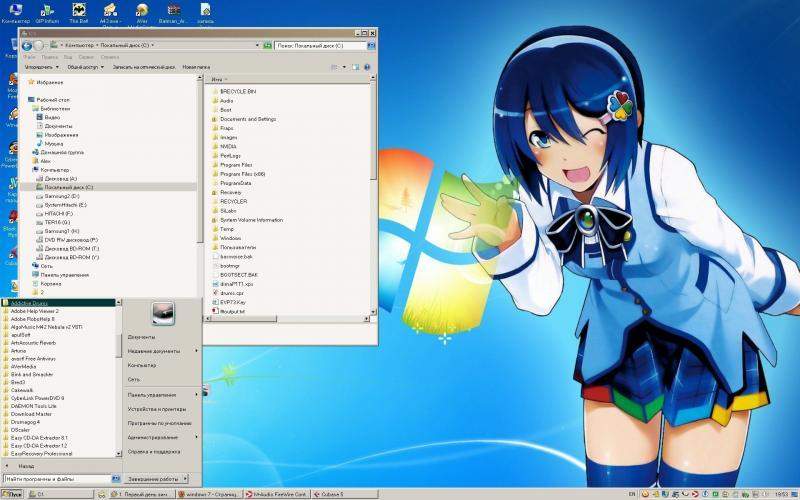Screen dimensions: 800x500
Task: Open the Program Files folder
Action: pyautogui.click(x=236, y=164)
